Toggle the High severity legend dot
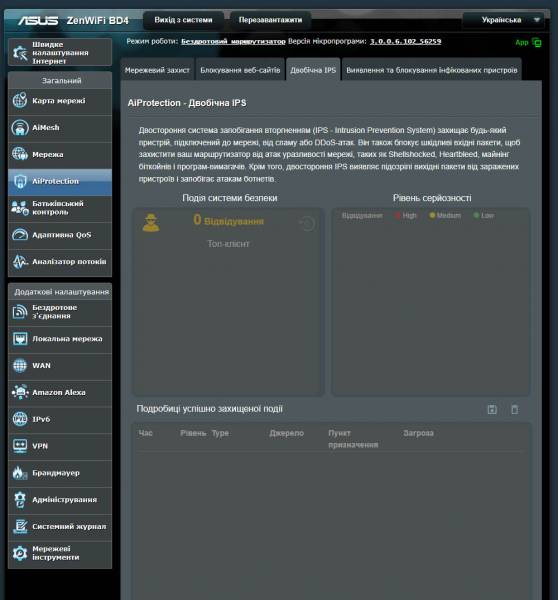 (398, 215)
